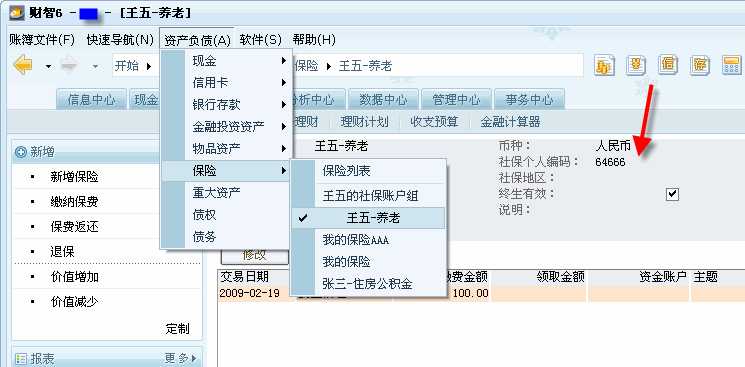Click the 修改 button
Image resolution: width=745 pixels, height=367 pixels.
click(x=255, y=255)
